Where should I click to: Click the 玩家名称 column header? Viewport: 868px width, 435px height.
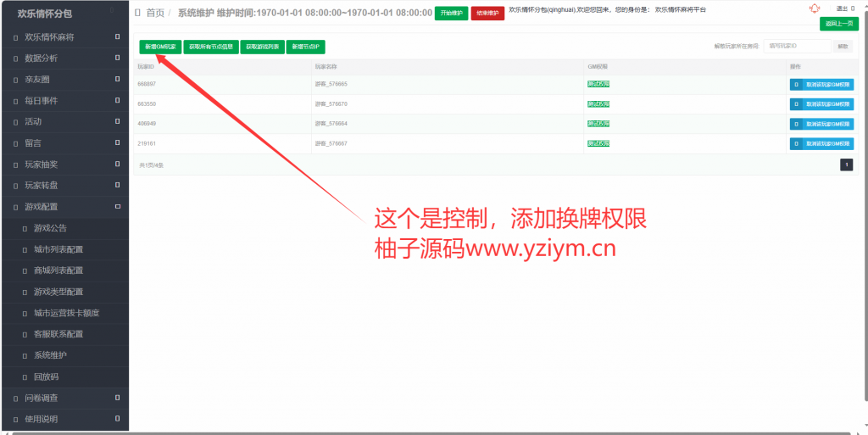(326, 66)
